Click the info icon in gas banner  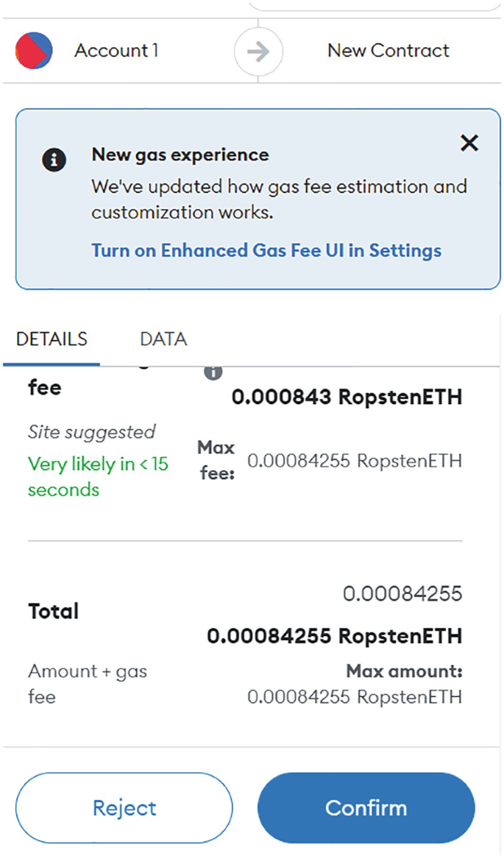(54, 160)
